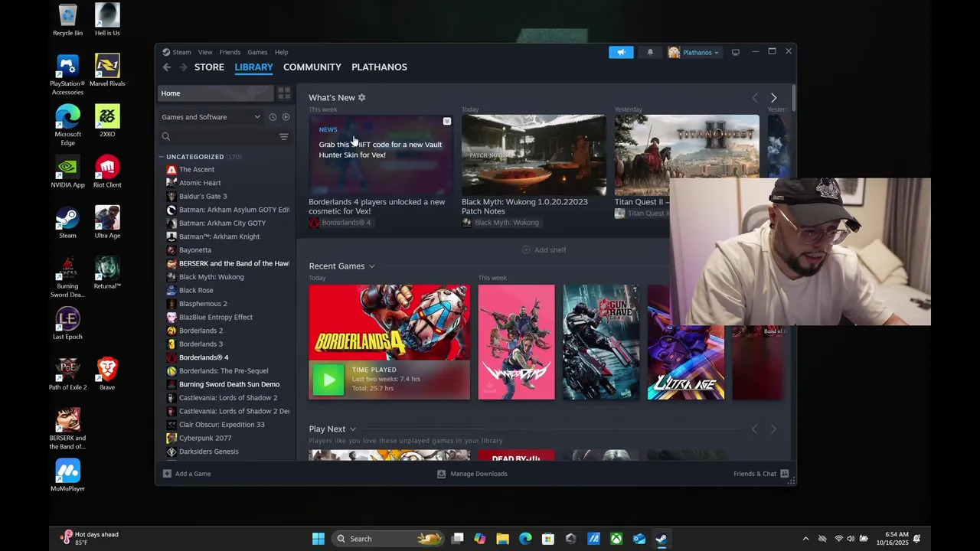Open the NVIDIA App desktop icon

tap(67, 171)
